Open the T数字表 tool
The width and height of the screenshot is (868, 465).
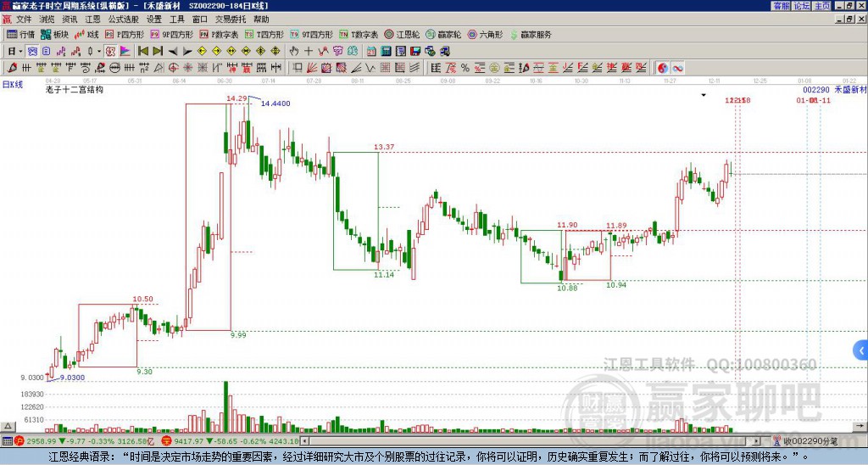click(359, 34)
